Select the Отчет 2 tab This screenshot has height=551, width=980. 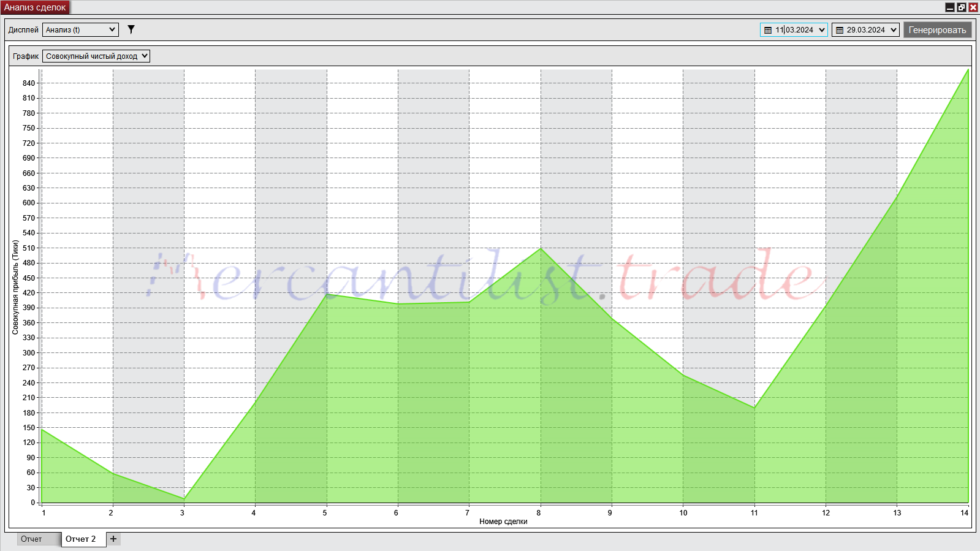pos(81,539)
